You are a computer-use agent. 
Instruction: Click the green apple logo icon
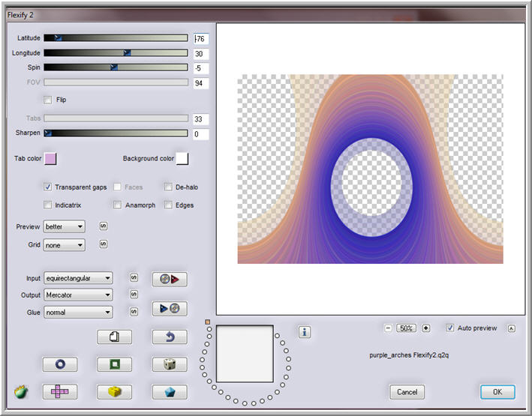(x=21, y=391)
